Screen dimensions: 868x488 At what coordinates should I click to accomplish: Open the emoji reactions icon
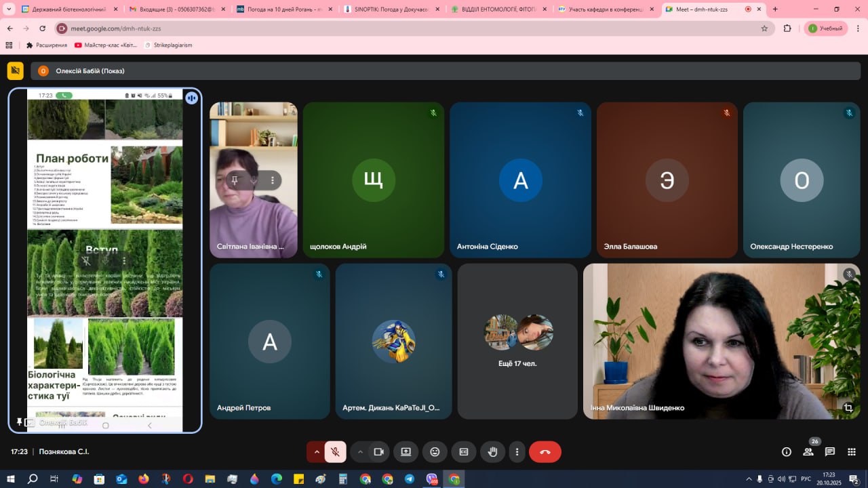[435, 452]
